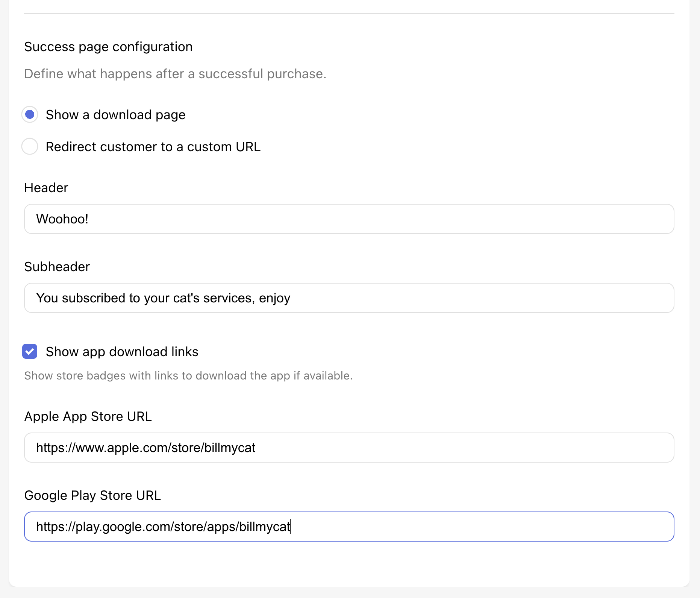This screenshot has height=598, width=700.
Task: Click the 'Show app download links' label text
Action: point(122,352)
